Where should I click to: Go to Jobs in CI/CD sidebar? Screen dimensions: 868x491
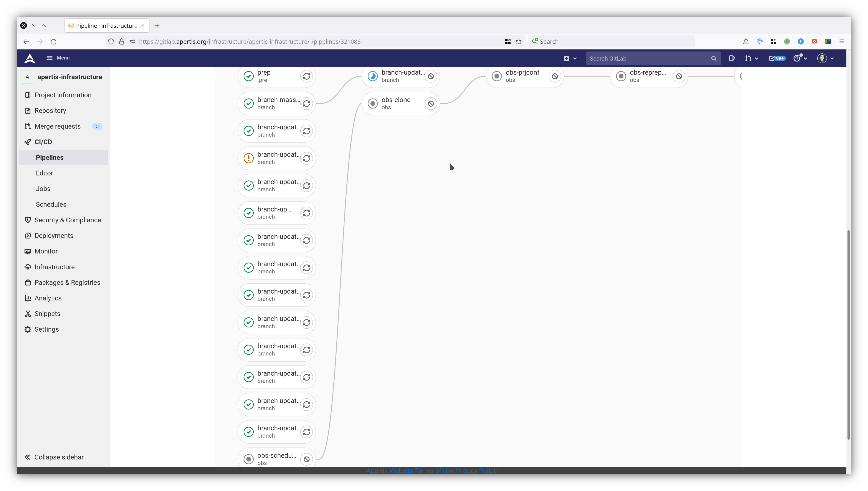coord(43,188)
